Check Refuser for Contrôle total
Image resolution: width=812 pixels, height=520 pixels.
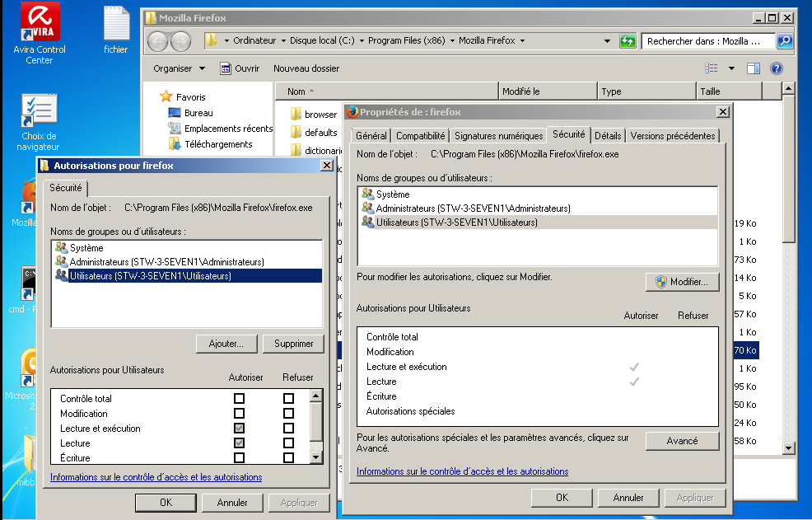click(x=286, y=398)
